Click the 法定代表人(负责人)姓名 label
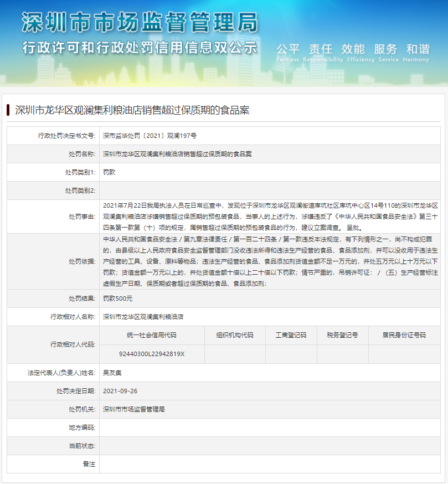The image size is (448, 484). pos(61,373)
